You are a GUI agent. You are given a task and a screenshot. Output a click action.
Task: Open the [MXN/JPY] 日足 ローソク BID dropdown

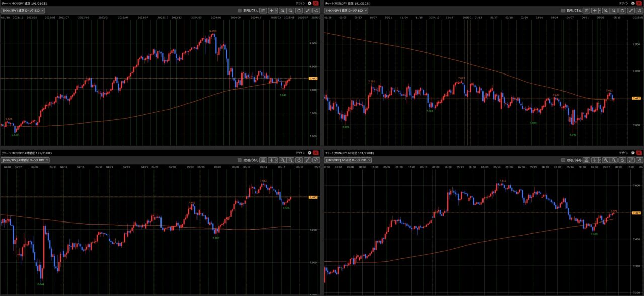[347, 10]
